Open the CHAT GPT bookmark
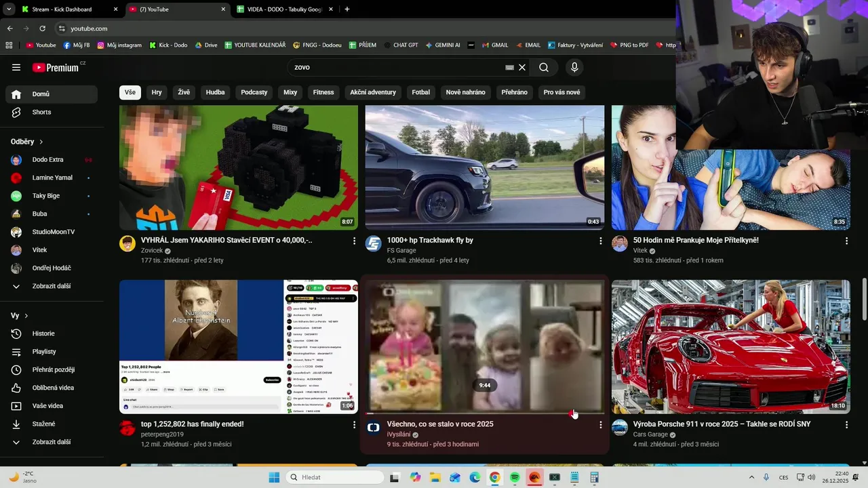 400,45
